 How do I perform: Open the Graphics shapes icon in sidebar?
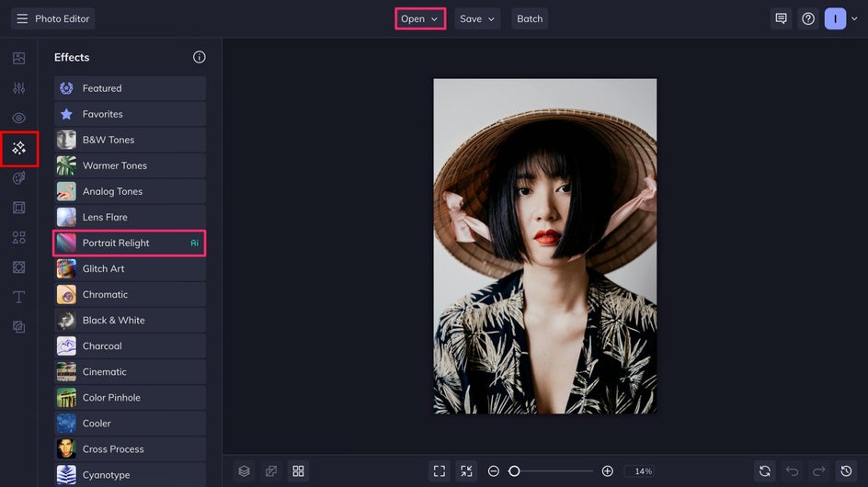[18, 237]
